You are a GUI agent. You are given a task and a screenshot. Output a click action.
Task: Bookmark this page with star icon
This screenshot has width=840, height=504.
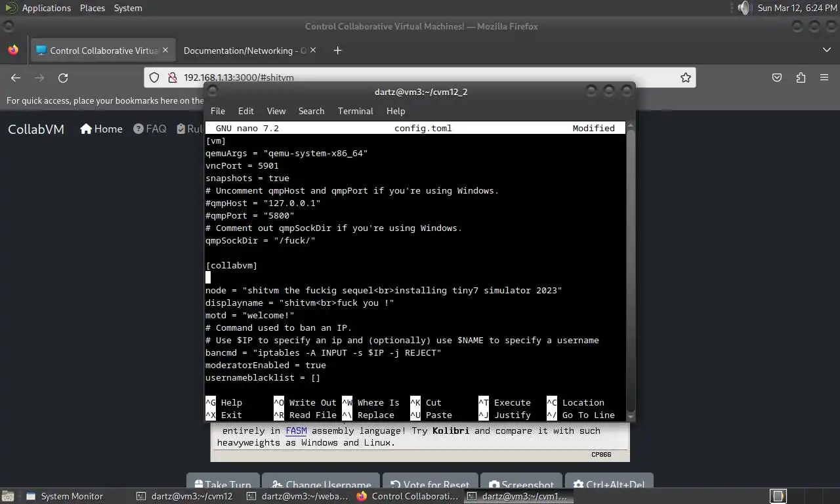click(x=686, y=77)
